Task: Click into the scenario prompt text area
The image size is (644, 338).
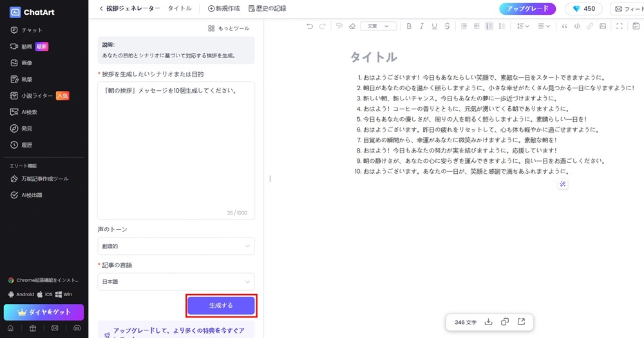Action: (176, 148)
